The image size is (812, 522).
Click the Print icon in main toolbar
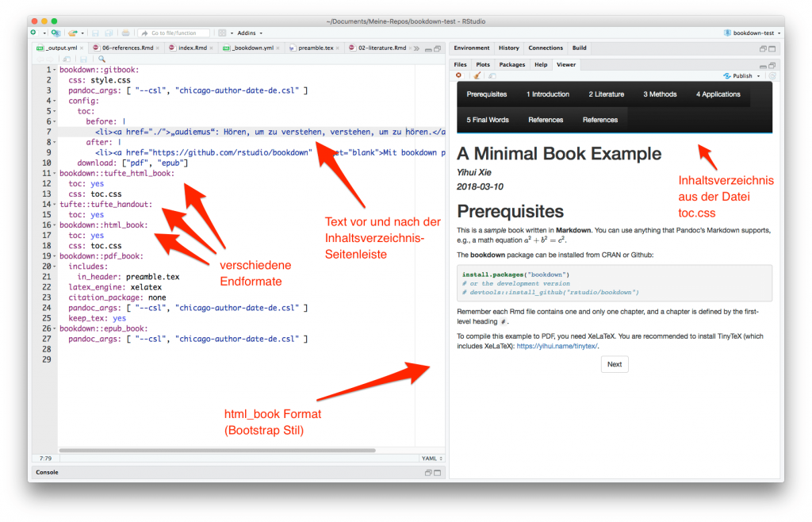tap(125, 33)
